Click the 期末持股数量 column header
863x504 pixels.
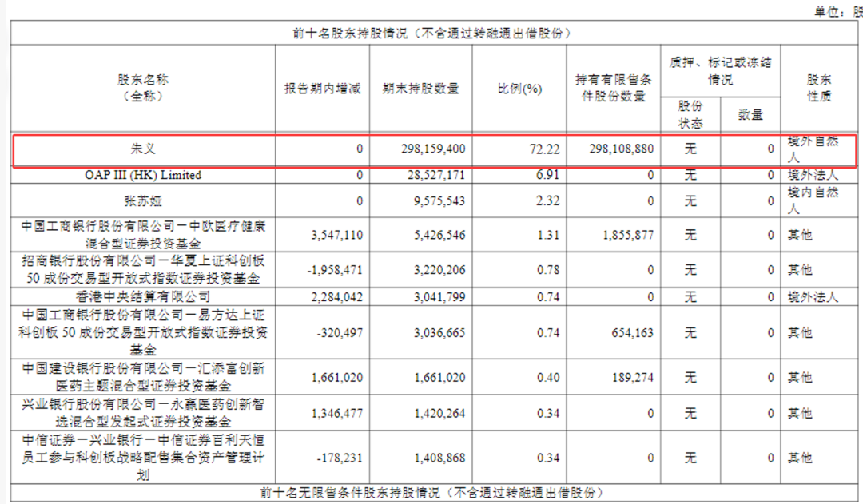[421, 89]
